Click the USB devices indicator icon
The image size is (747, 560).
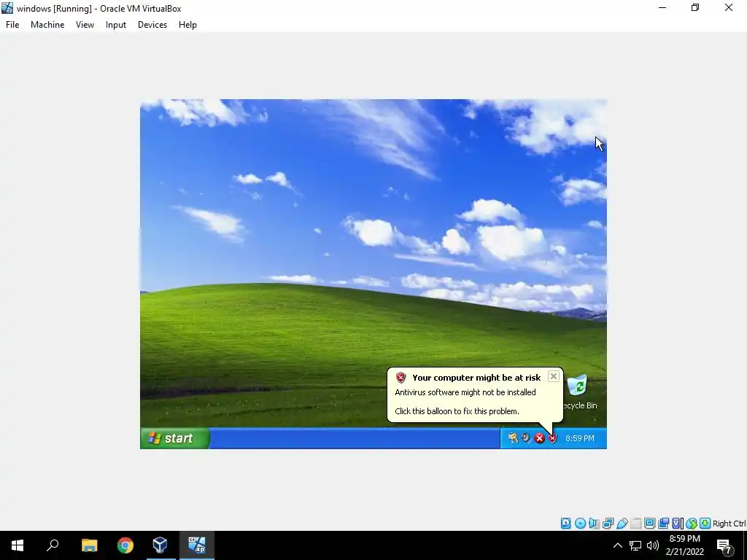(622, 524)
